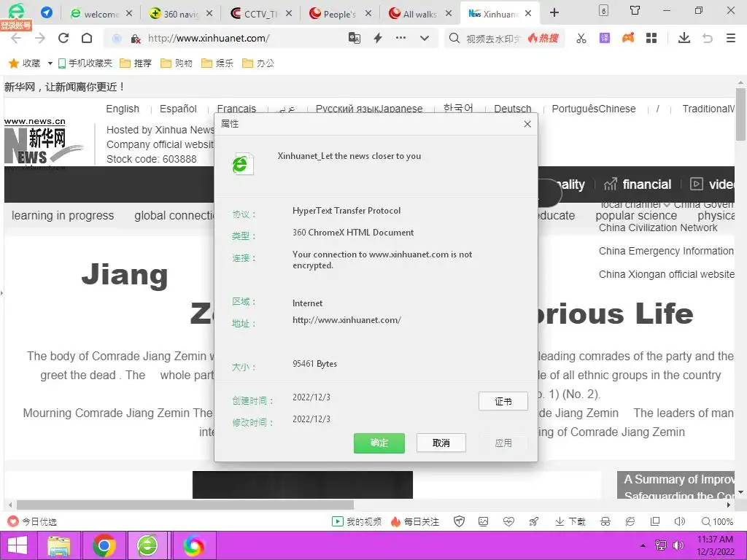The height and width of the screenshot is (560, 747).
Task: Go to the home page icon
Action: (x=87, y=38)
